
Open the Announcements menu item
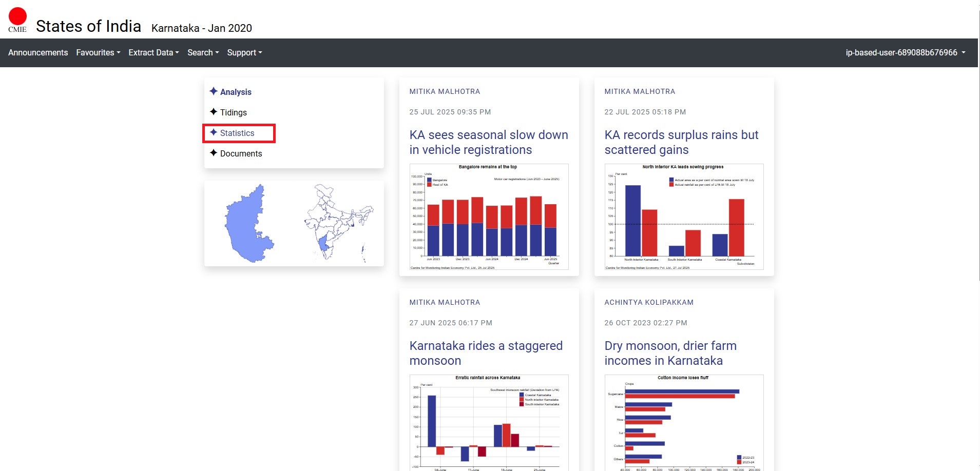[38, 52]
